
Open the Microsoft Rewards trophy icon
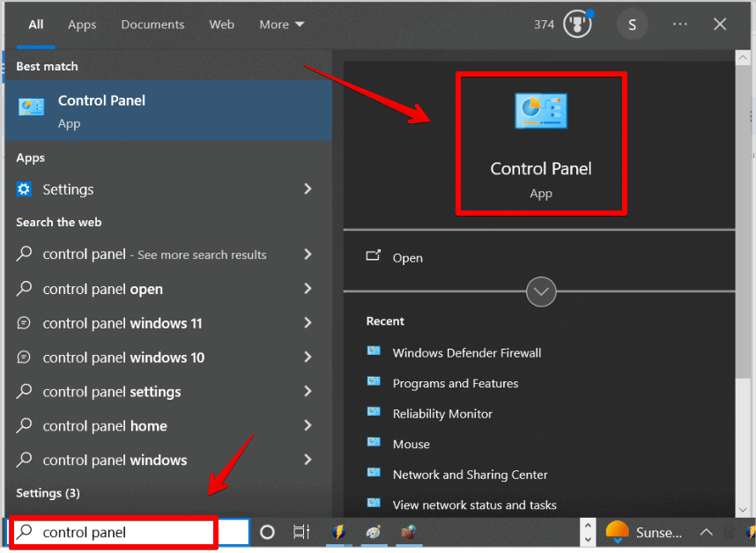point(577,24)
